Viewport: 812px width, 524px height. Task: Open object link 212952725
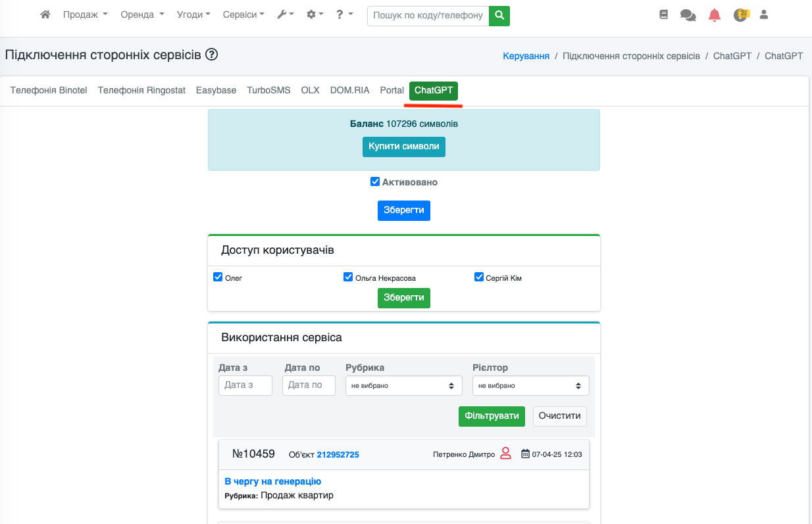(338, 454)
